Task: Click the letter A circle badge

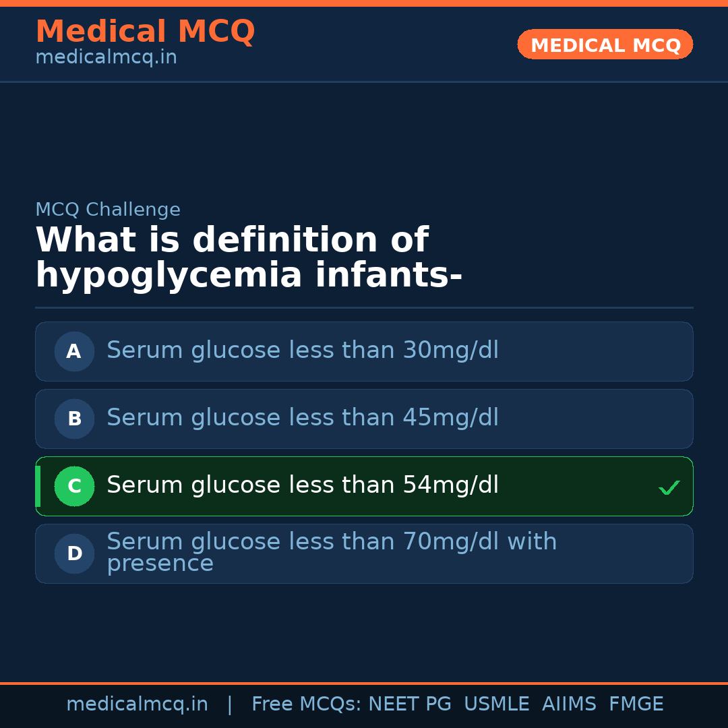Action: (74, 351)
